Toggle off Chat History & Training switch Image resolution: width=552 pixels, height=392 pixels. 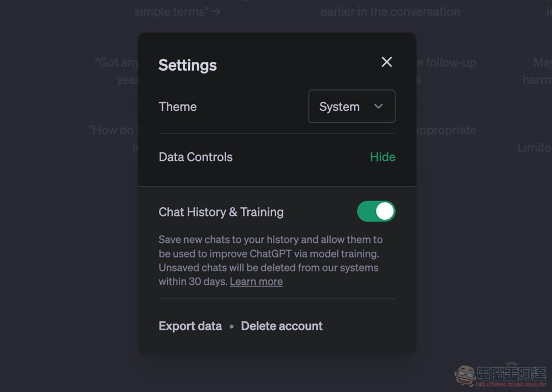click(x=376, y=211)
